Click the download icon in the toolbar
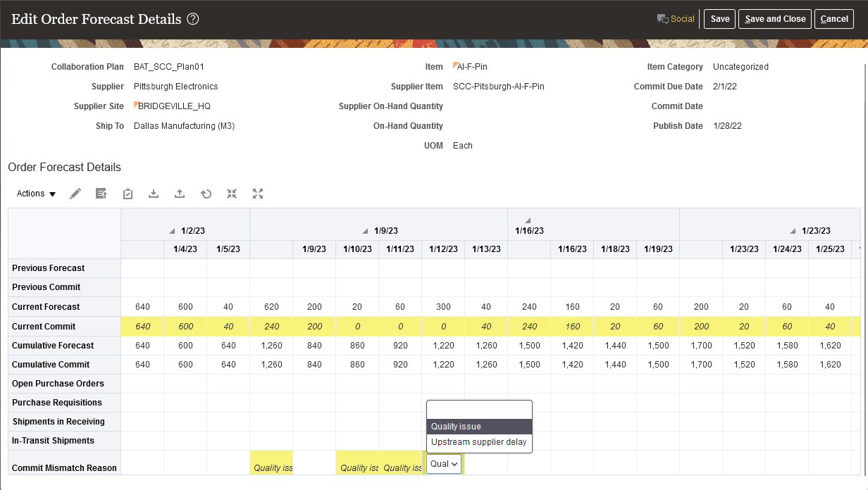This screenshot has height=490, width=868. 154,194
